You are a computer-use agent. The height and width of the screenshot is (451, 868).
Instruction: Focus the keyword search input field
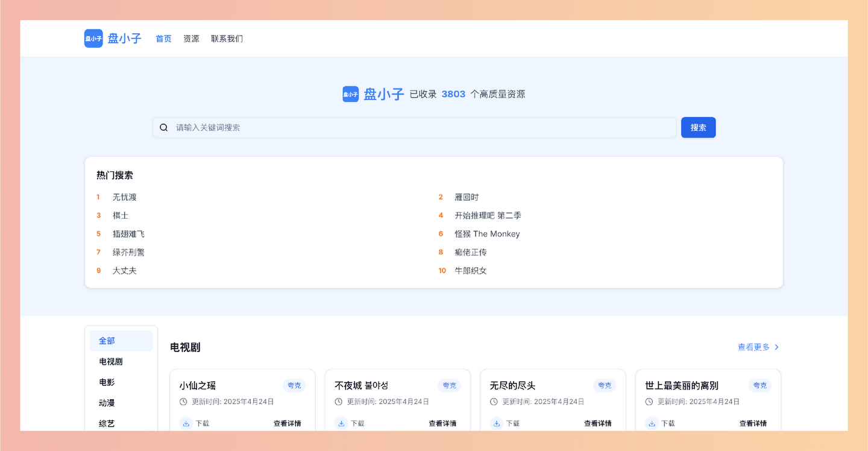[414, 128]
